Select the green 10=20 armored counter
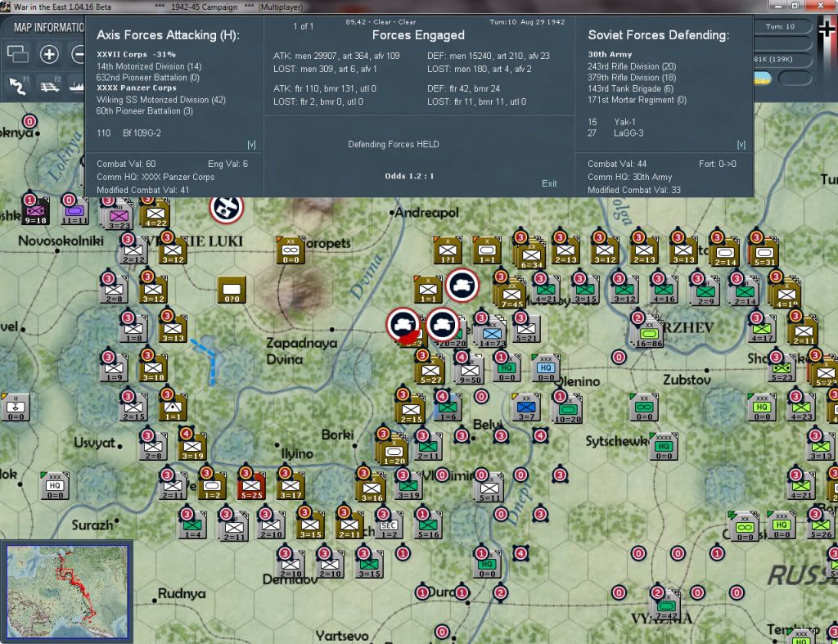The image size is (838, 644). pos(568,410)
